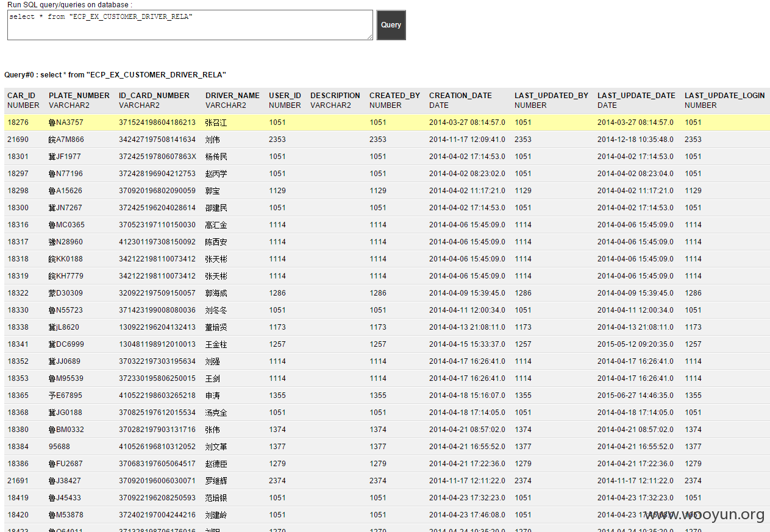Click USER_ID value 2374
The height and width of the screenshot is (532, 770).
click(x=277, y=481)
